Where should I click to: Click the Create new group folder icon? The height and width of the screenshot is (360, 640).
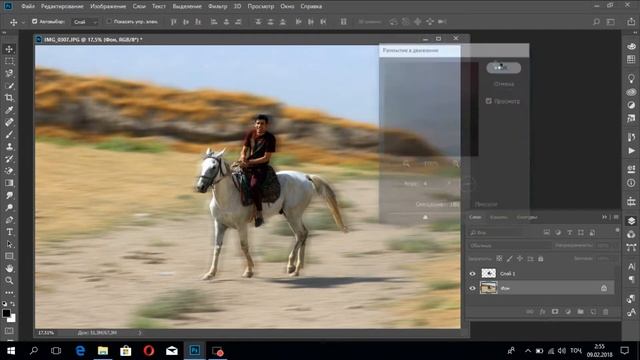point(580,312)
